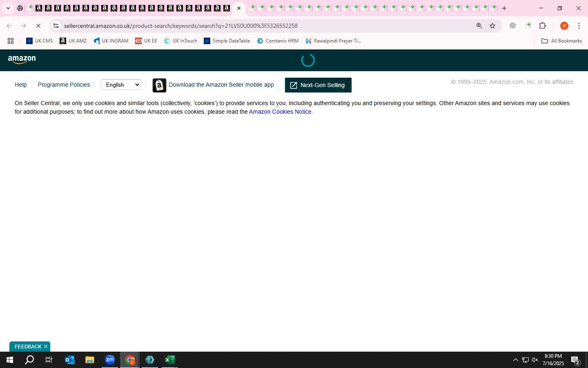
Task: Open Zoom from taskbar
Action: (110, 360)
